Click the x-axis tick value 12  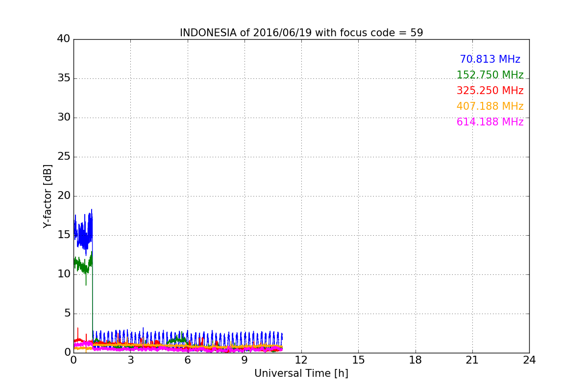click(301, 360)
